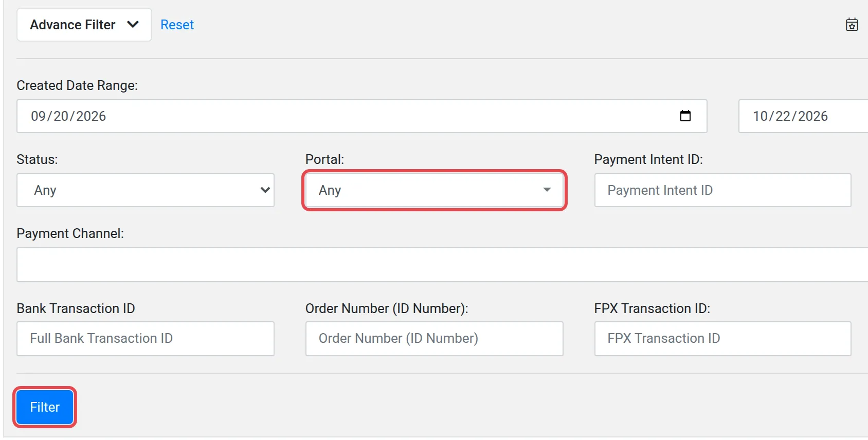
Task: Click the Created Date Range label
Action: pos(77,85)
